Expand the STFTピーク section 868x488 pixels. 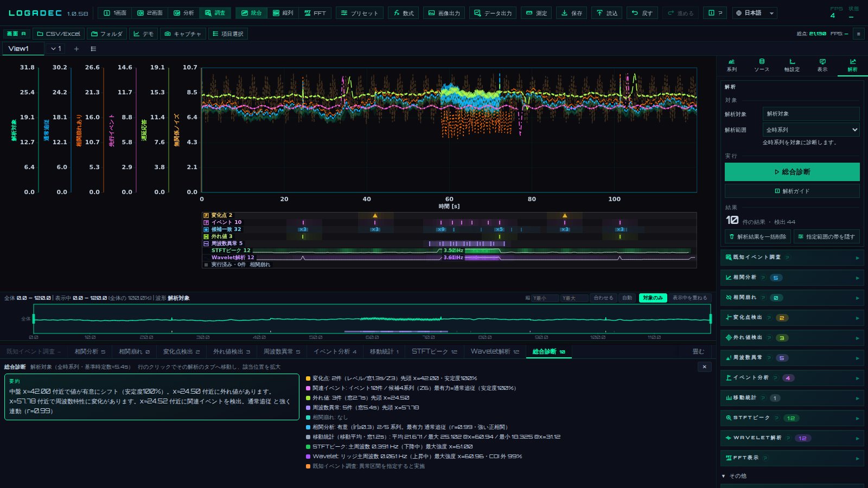(x=792, y=418)
